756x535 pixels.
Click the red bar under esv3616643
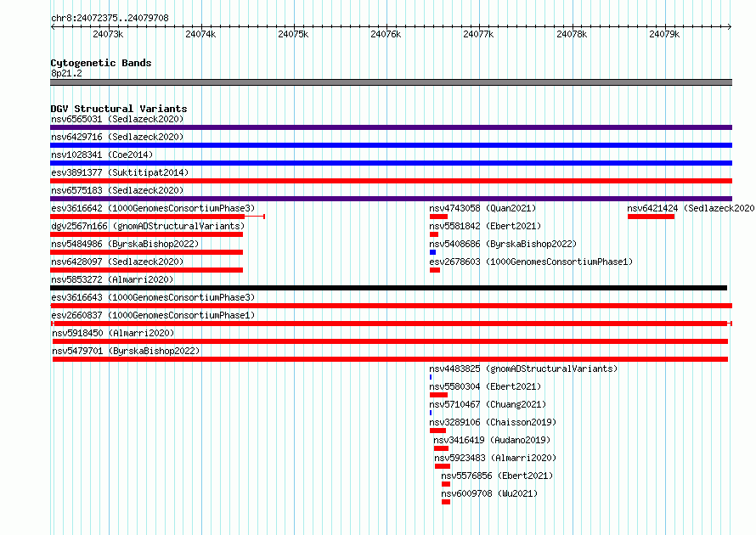pos(391,306)
